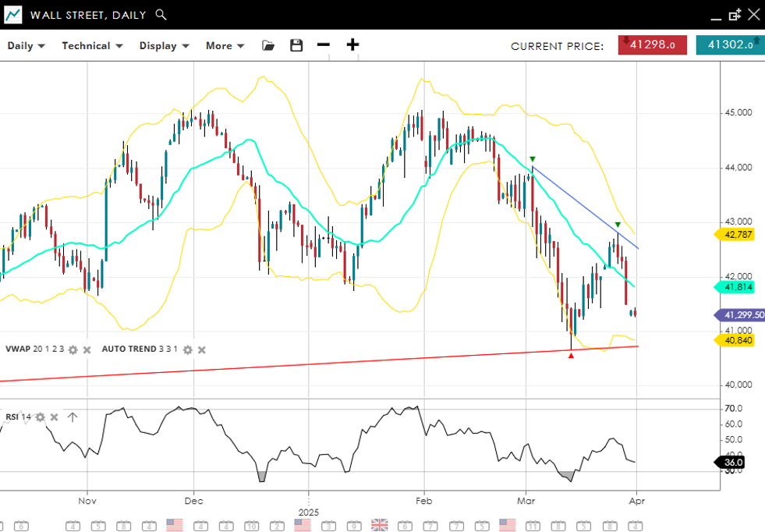Open the saved chart folder icon

(268, 45)
